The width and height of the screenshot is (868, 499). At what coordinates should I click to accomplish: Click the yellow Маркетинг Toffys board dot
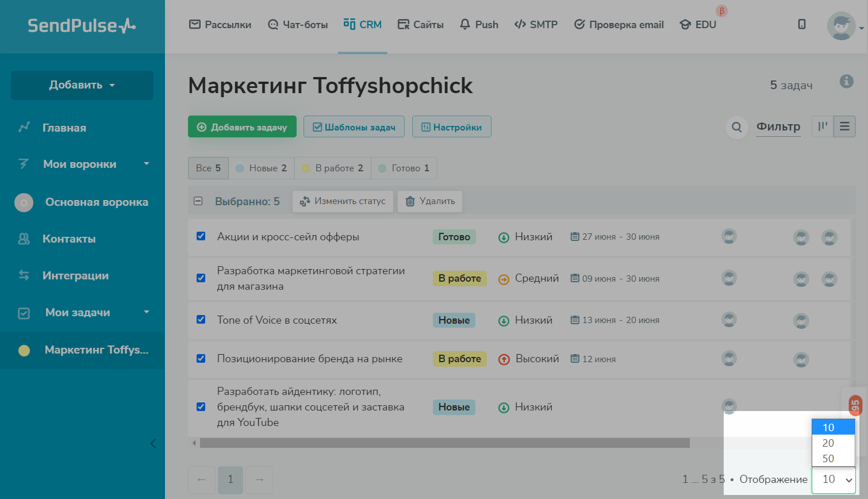[x=24, y=350]
